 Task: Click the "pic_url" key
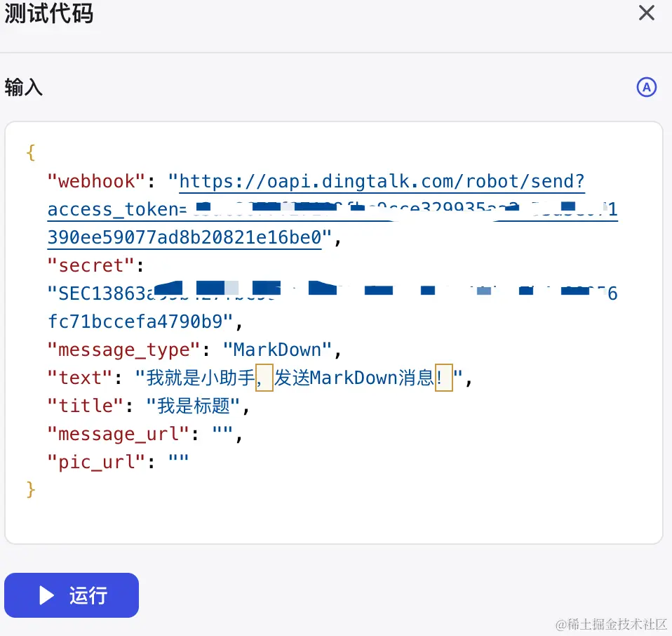[96, 462]
